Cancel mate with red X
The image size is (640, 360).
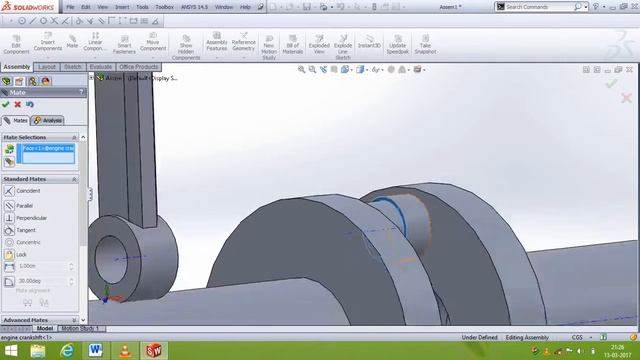click(18, 104)
